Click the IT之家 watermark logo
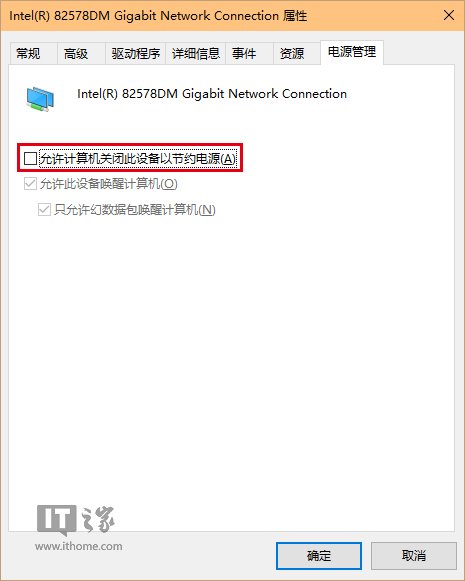The image size is (465, 581). pos(76,520)
